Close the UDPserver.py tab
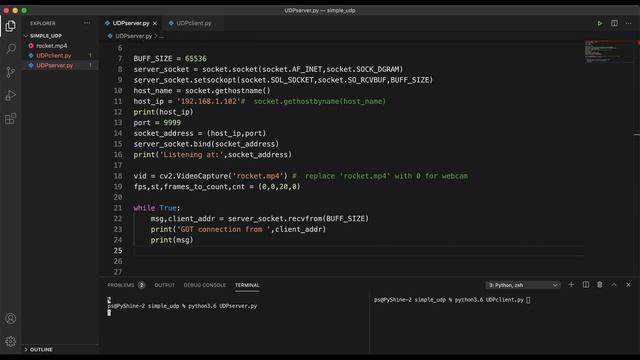Screen dimensions: 640x360 (155, 24)
